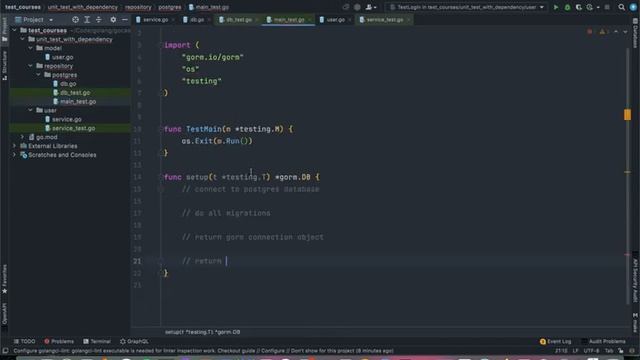Image resolution: width=640 pixels, height=360 pixels.
Task: Open the Problems tool window
Action: (x=59, y=341)
